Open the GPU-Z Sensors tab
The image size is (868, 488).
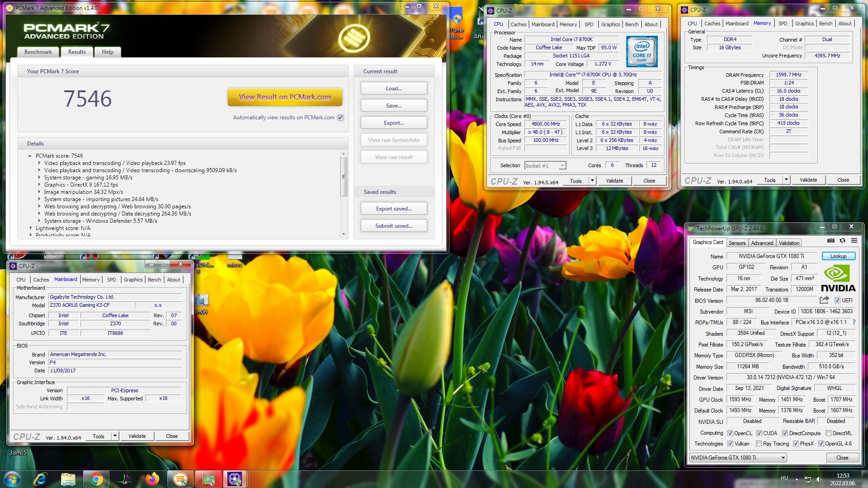coord(737,243)
